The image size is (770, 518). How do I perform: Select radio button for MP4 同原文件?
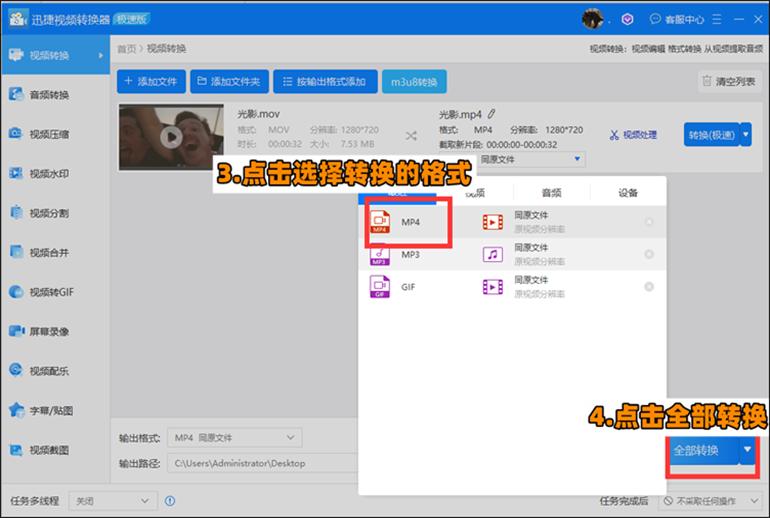(x=649, y=222)
